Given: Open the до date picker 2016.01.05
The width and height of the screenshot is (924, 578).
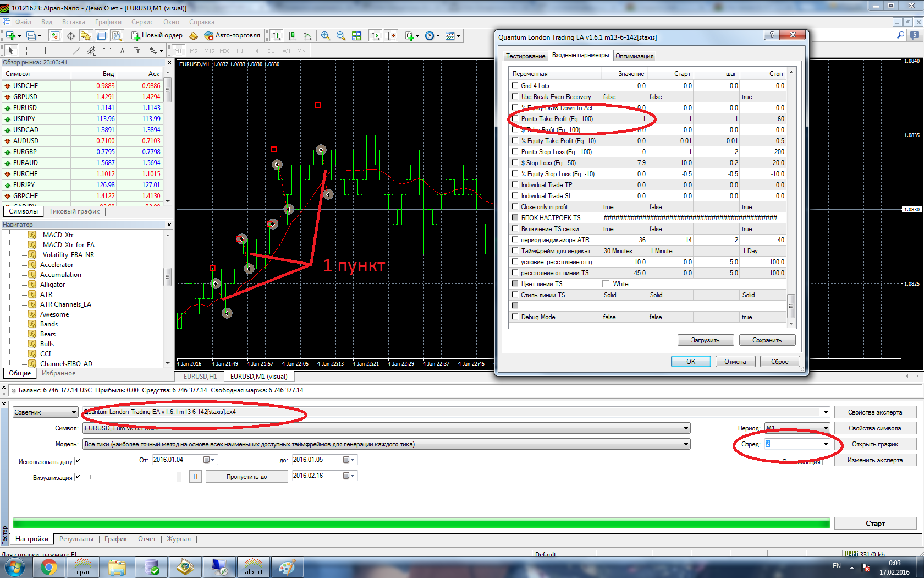Looking at the screenshot, I should pyautogui.click(x=350, y=460).
